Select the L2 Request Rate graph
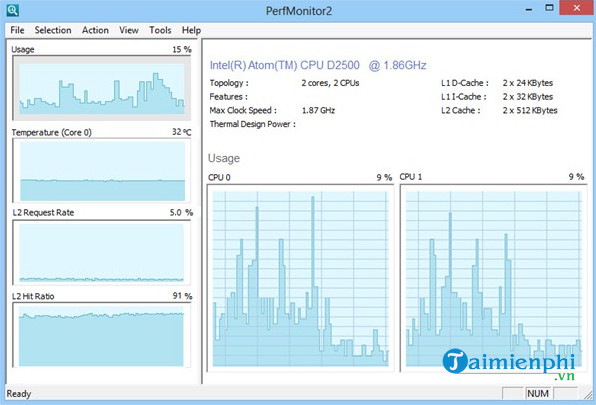This screenshot has width=596, height=405. tap(101, 252)
